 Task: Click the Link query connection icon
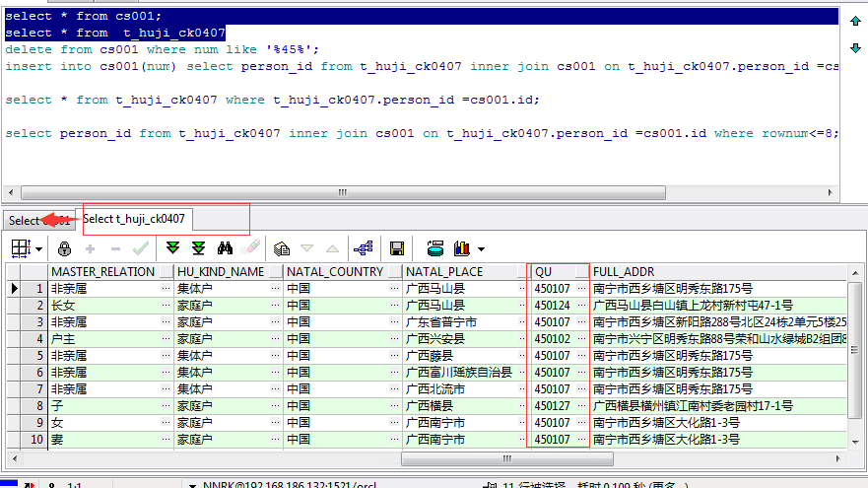pyautogui.click(x=363, y=248)
